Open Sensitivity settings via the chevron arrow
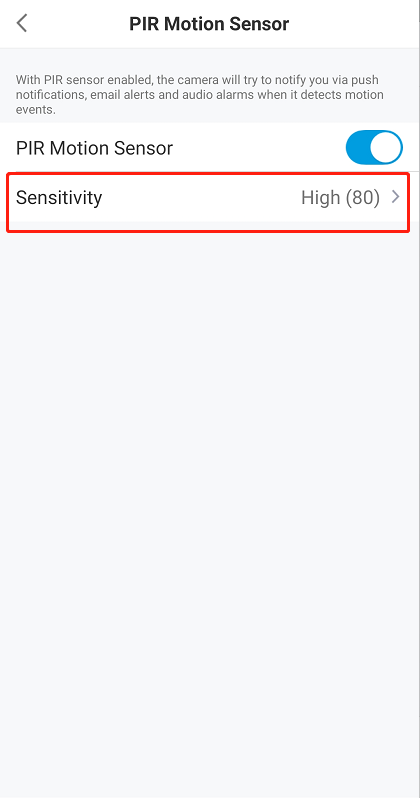Image resolution: width=420 pixels, height=798 pixels. [x=396, y=197]
